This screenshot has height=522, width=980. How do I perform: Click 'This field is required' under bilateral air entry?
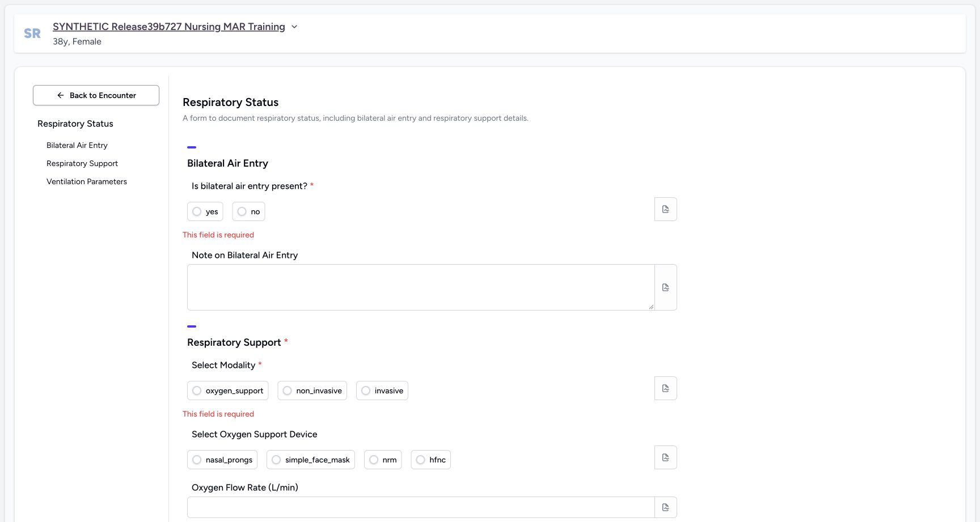218,235
